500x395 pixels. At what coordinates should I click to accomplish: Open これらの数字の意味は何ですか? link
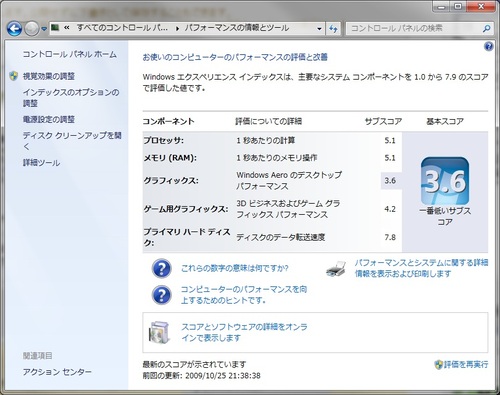pyautogui.click(x=235, y=268)
